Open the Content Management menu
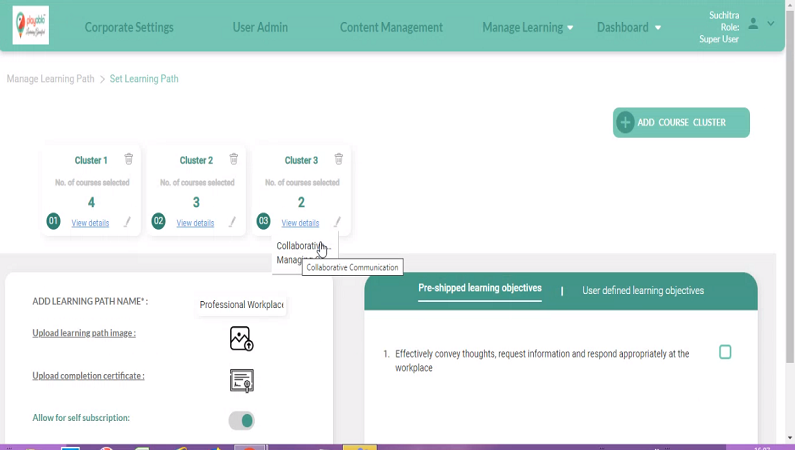This screenshot has height=450, width=795. (x=391, y=28)
